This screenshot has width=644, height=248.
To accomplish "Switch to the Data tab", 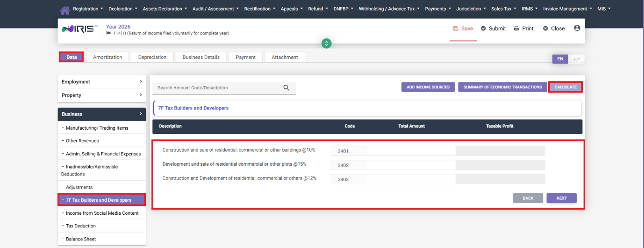I will tap(72, 57).
